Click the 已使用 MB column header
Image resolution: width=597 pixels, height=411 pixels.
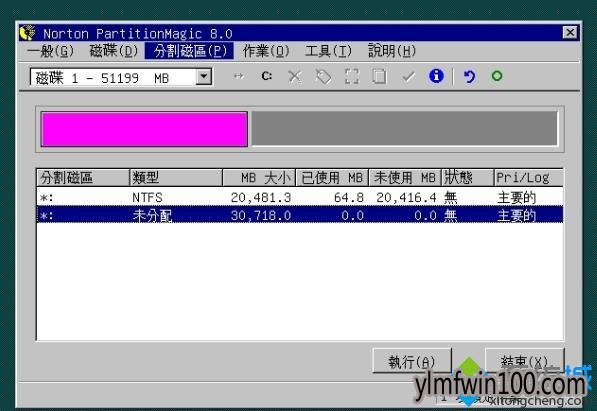332,178
